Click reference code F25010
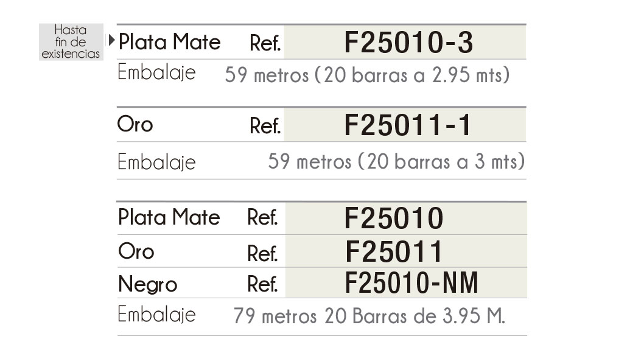644x350 pixels. click(x=394, y=219)
